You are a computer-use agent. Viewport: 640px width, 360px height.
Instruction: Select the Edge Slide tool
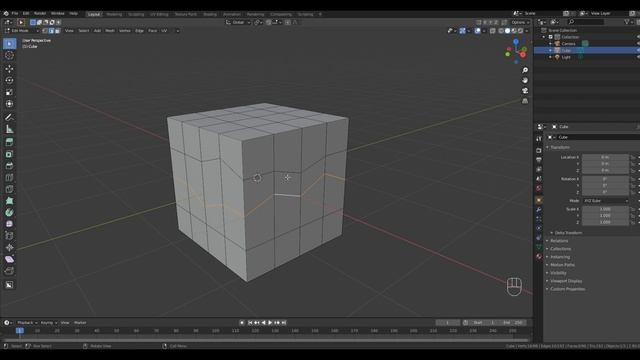click(x=9, y=236)
